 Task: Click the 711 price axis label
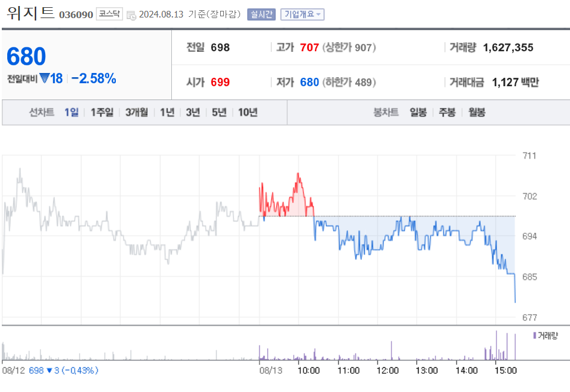(530, 156)
